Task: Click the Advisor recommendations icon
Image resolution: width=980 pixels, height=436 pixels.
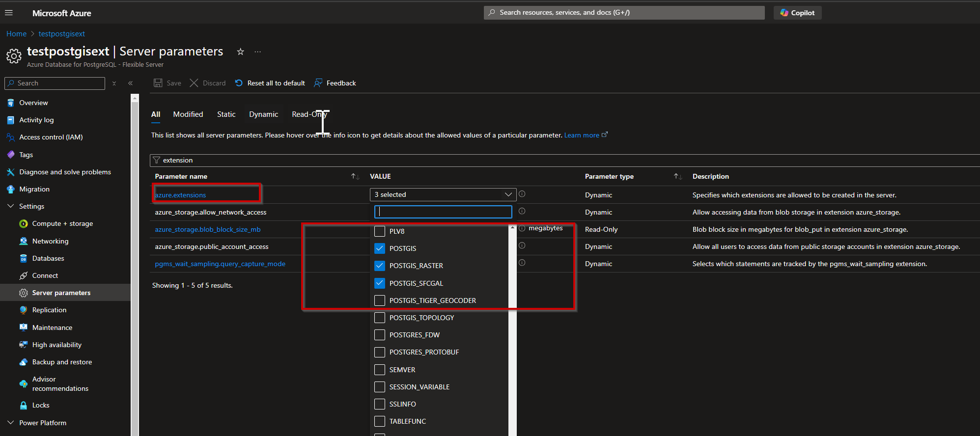Action: (23, 384)
